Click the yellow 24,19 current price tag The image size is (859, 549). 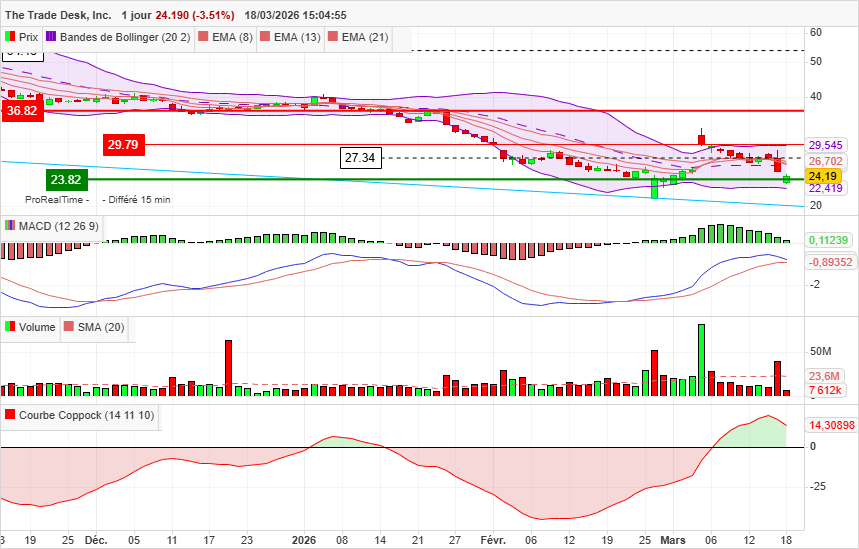[823, 176]
